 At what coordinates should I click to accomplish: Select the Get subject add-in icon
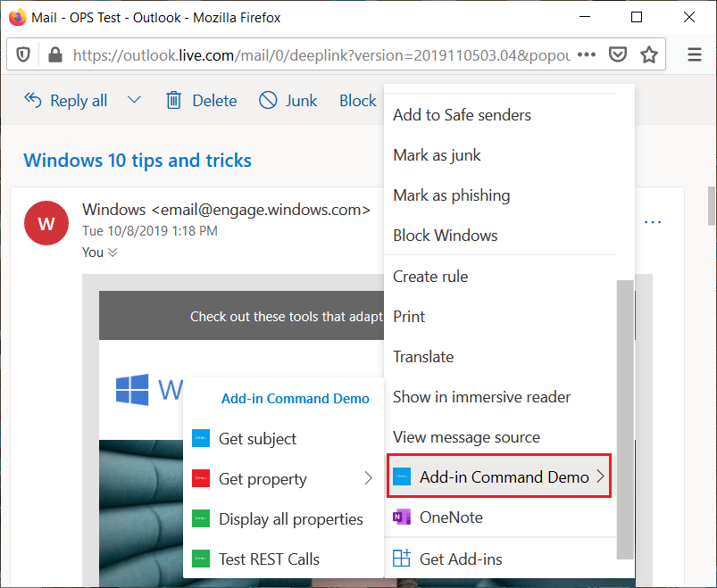click(x=203, y=438)
